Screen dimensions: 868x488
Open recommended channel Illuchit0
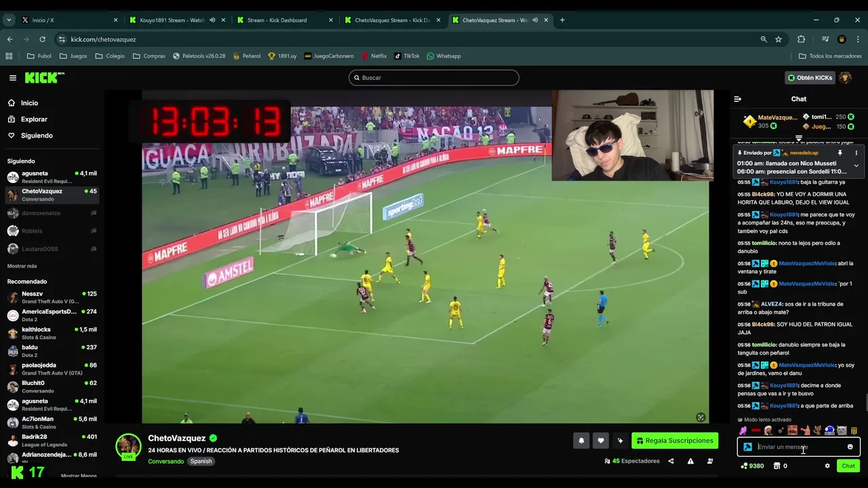52,386
